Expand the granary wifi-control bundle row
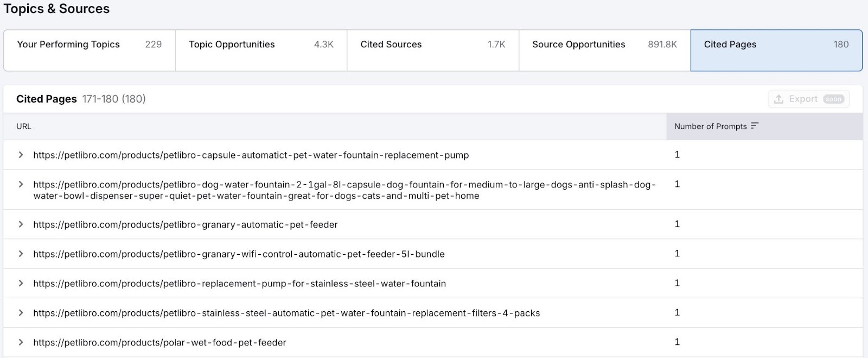Viewport: 868px width, 358px height. click(21, 254)
